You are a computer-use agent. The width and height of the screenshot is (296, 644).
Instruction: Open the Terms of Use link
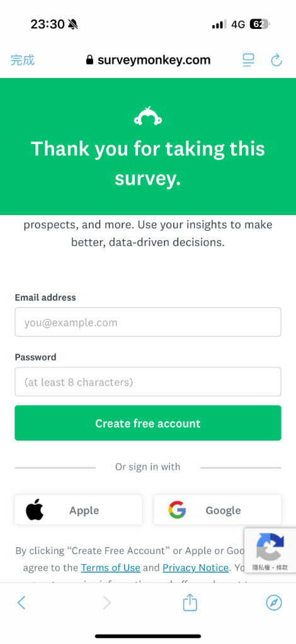pos(111,568)
